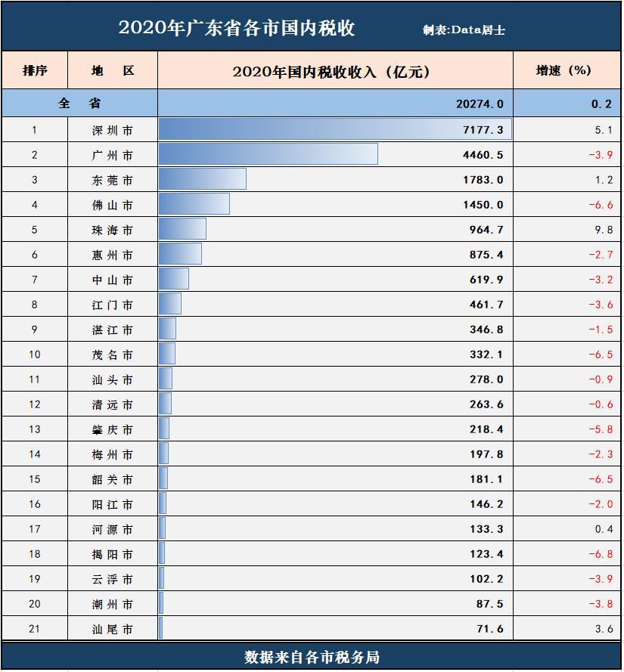Click the growth rate 9.8 for 珠海市
This screenshot has width=624, height=672.
coord(604,230)
